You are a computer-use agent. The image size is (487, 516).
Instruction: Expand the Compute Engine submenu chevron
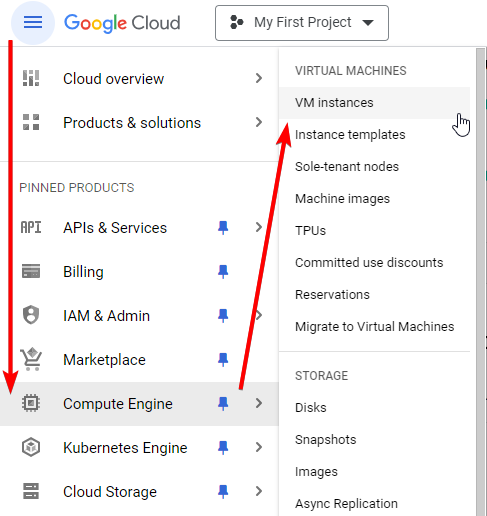click(259, 403)
